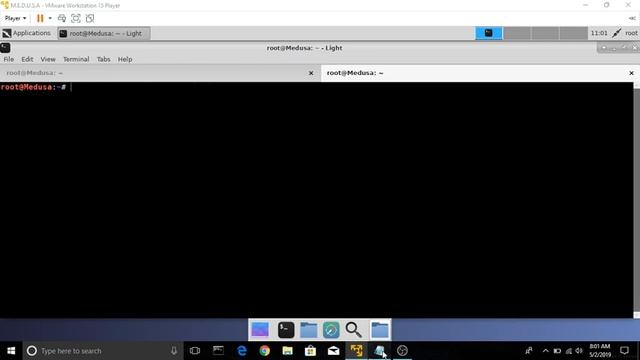Open Windows Task View

tap(195, 351)
